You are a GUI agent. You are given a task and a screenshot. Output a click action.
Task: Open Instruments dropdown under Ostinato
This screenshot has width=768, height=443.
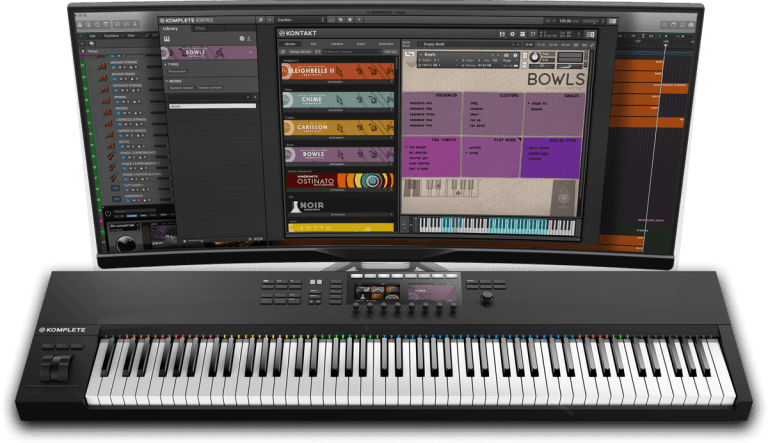tap(339, 190)
